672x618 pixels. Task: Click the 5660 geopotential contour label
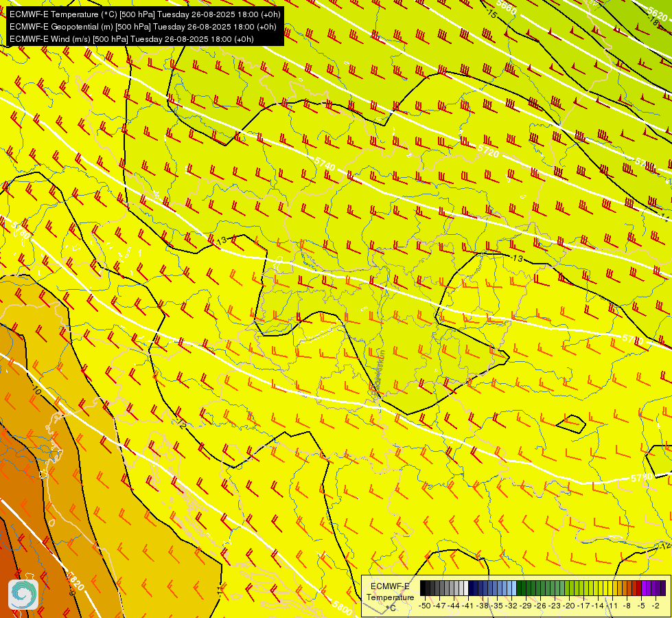click(506, 8)
